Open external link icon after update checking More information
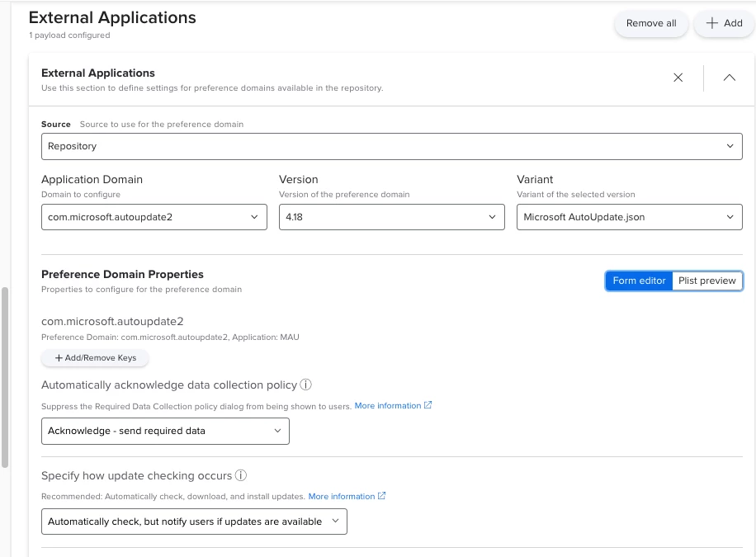The width and height of the screenshot is (756, 557). (381, 496)
